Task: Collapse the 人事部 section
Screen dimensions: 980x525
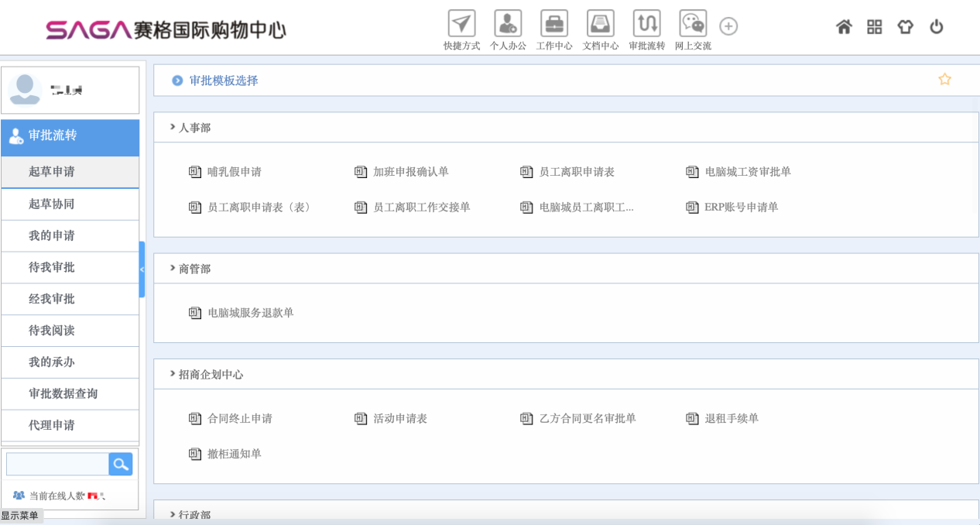Action: (x=173, y=127)
